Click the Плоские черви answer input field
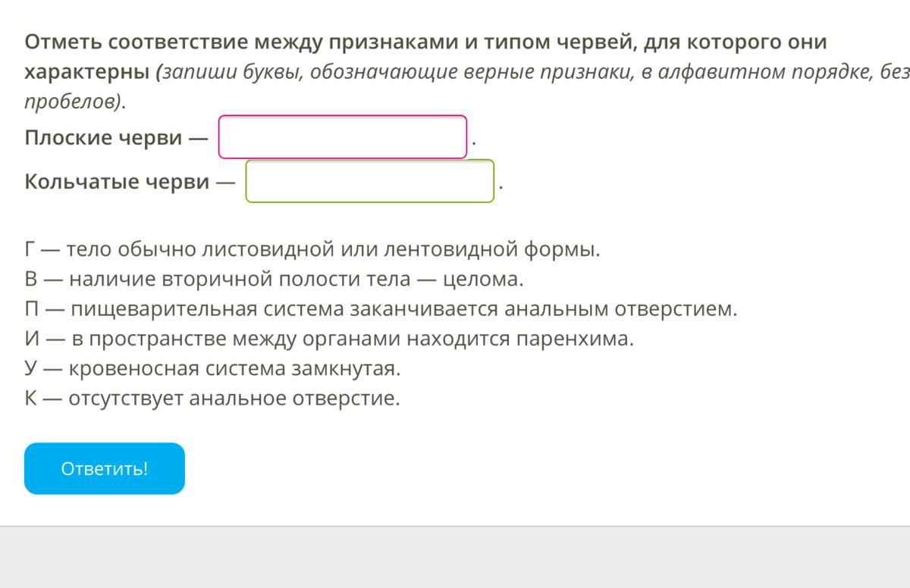The width and height of the screenshot is (910, 588). click(342, 137)
